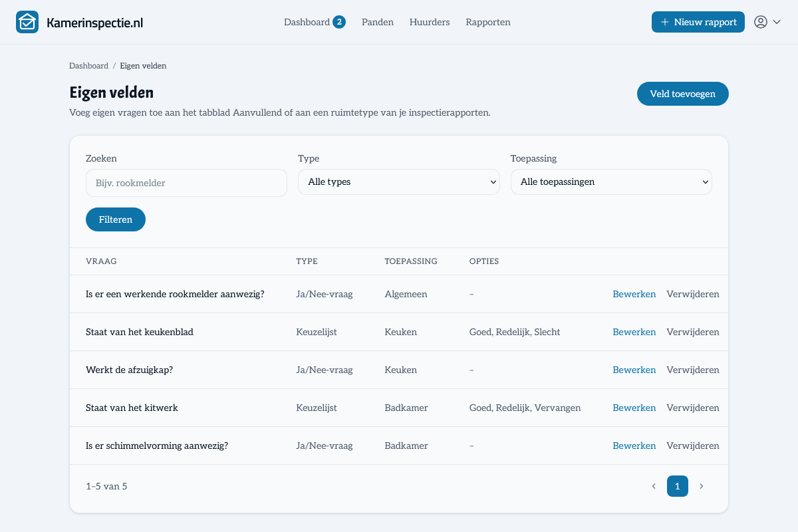The image size is (798, 532).
Task: Focus the Zoeken search input field
Action: 186,183
